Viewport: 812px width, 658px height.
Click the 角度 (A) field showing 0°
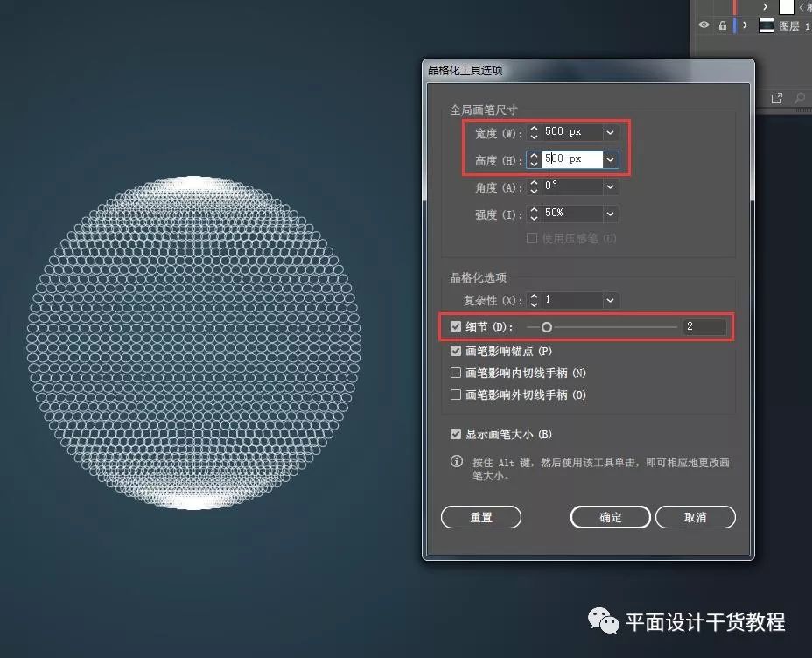click(573, 186)
